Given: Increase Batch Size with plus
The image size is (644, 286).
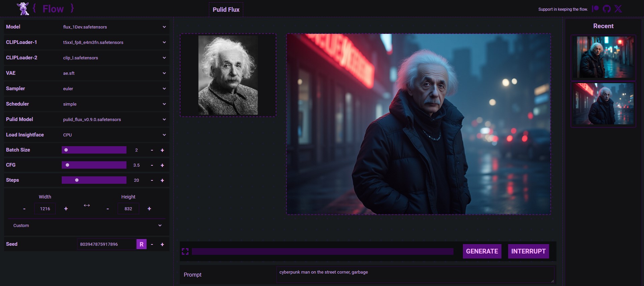Looking at the screenshot, I should (162, 150).
